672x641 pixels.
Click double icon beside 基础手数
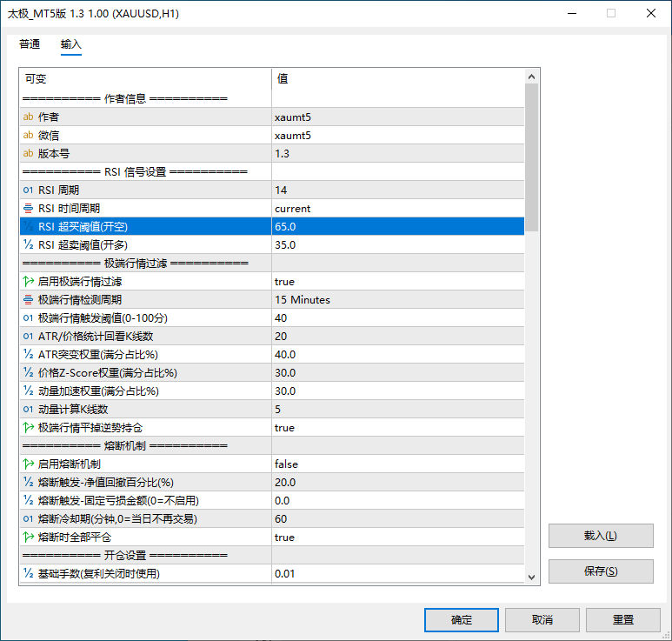coord(29,573)
